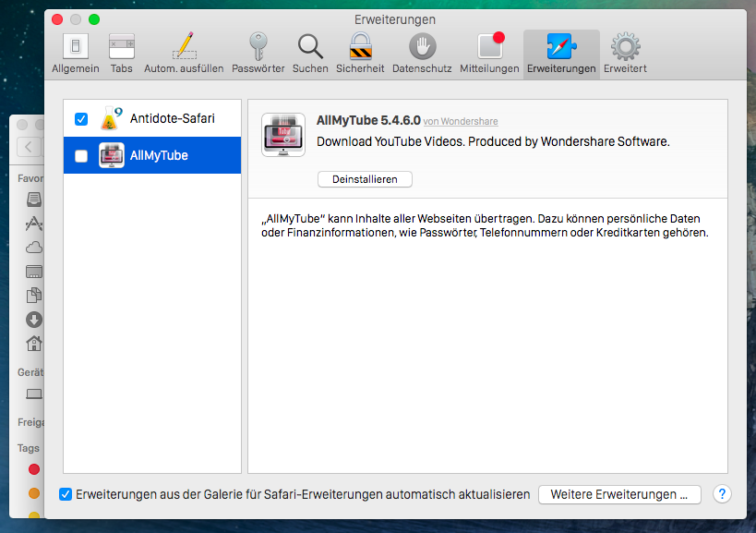Screen dimensions: 756x533
Task: Open the Sicherheit padlock pane
Action: (360, 53)
